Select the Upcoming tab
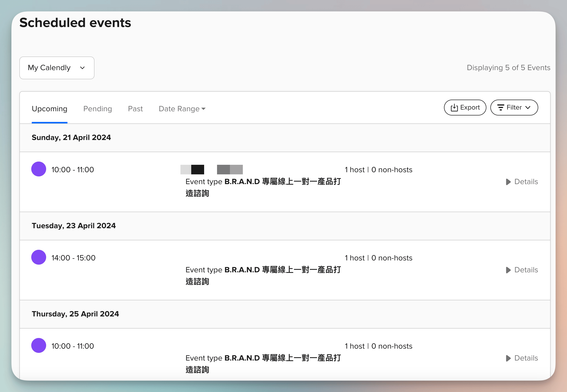The height and width of the screenshot is (392, 567). pyautogui.click(x=49, y=109)
